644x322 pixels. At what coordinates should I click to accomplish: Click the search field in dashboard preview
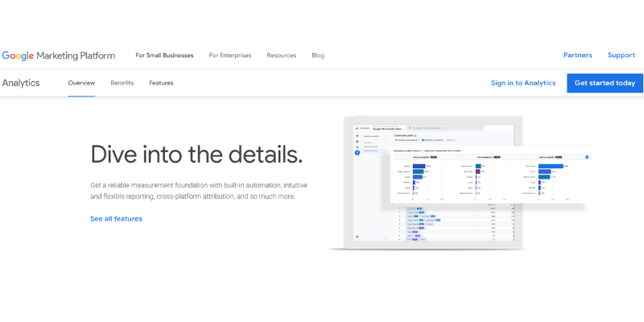446,128
